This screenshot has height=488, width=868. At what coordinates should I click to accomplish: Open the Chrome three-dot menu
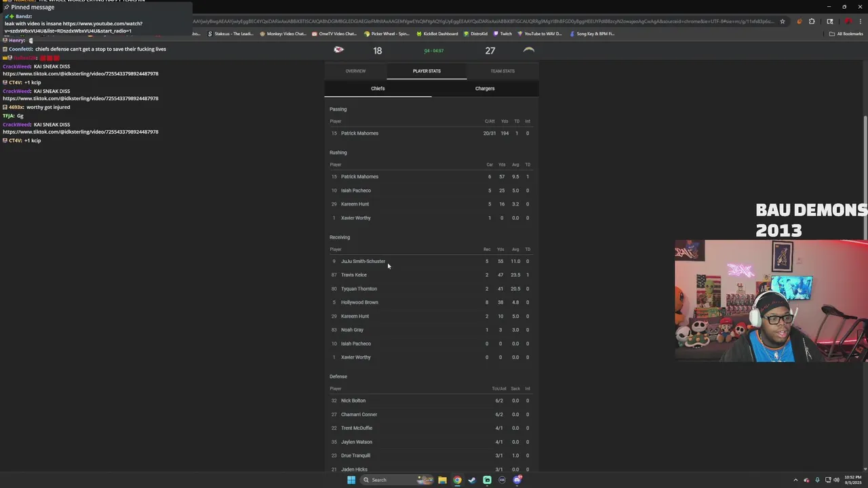pyautogui.click(x=861, y=21)
